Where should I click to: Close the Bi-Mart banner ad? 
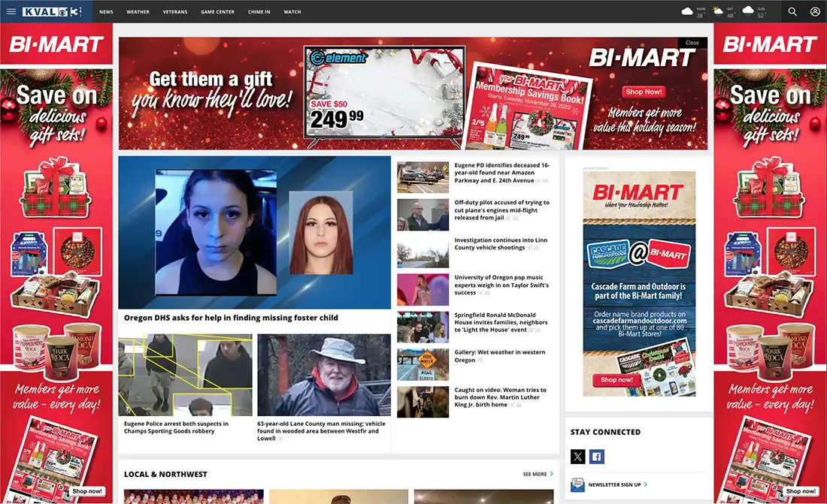[x=692, y=43]
